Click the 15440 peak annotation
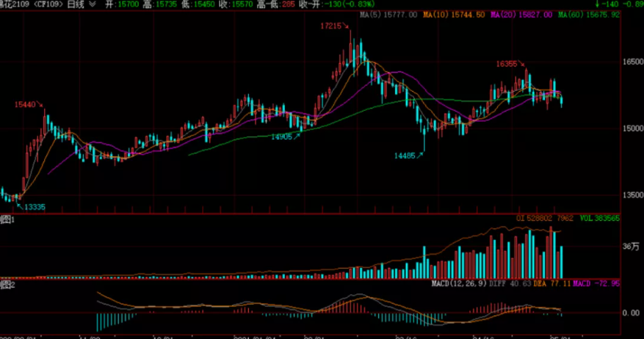 (25, 105)
